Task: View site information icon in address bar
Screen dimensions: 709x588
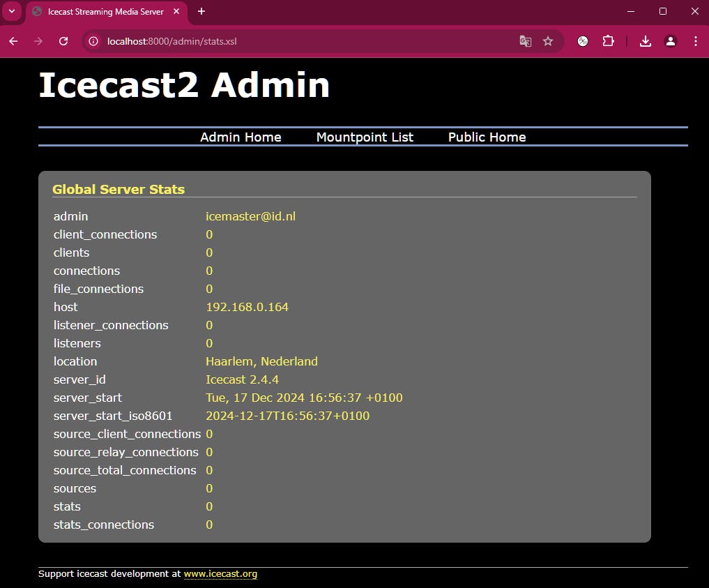Action: pyautogui.click(x=93, y=41)
